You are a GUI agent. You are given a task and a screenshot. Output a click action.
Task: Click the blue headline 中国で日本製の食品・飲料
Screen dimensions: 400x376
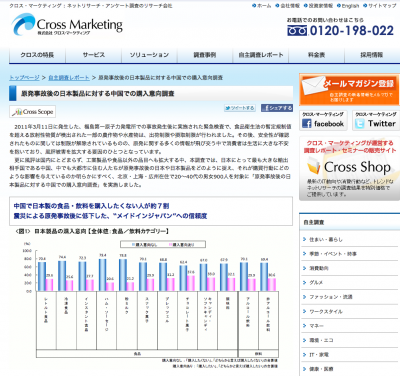tap(91, 206)
